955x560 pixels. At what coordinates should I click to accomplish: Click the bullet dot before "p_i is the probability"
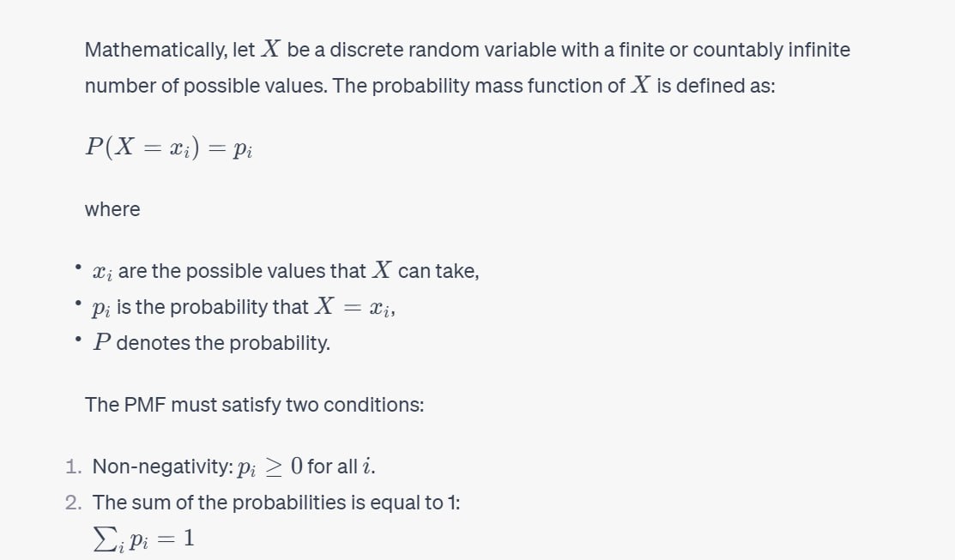pos(77,304)
